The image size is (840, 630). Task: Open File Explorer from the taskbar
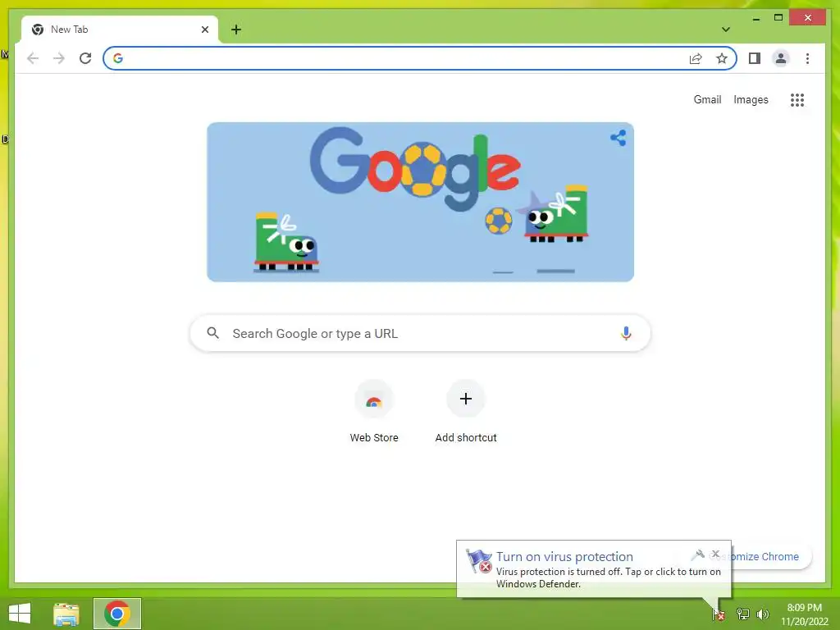66,614
